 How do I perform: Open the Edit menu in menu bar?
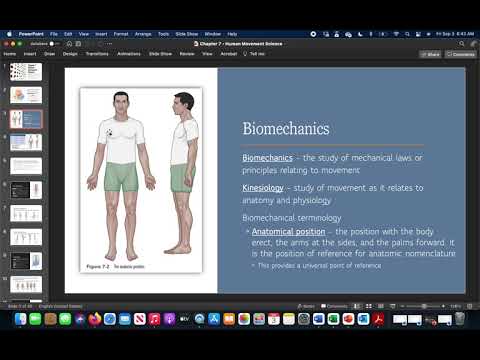pos(68,34)
